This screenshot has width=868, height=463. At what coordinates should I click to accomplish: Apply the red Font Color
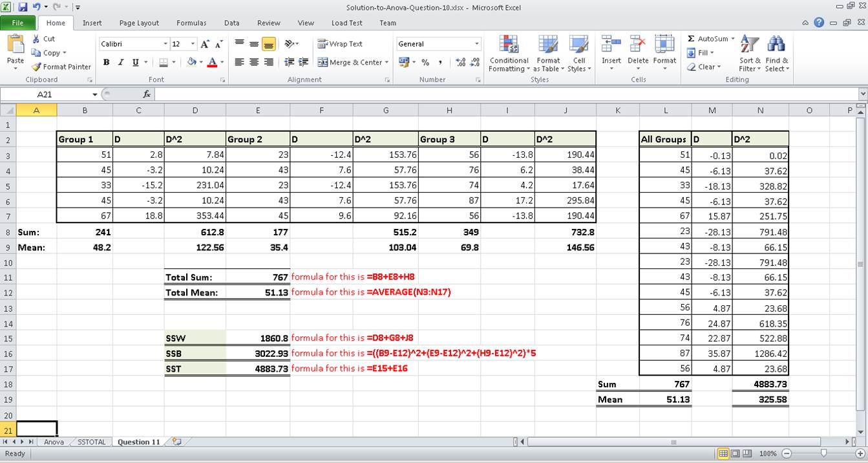(x=212, y=63)
